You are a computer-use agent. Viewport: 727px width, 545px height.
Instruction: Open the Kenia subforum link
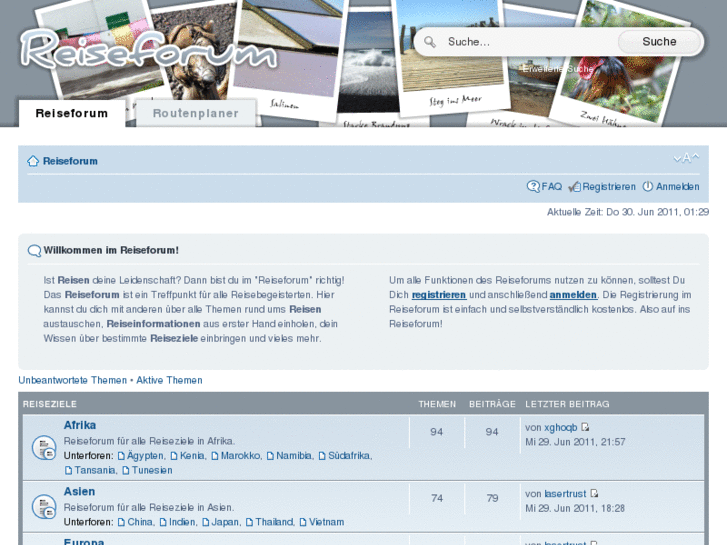point(192,456)
